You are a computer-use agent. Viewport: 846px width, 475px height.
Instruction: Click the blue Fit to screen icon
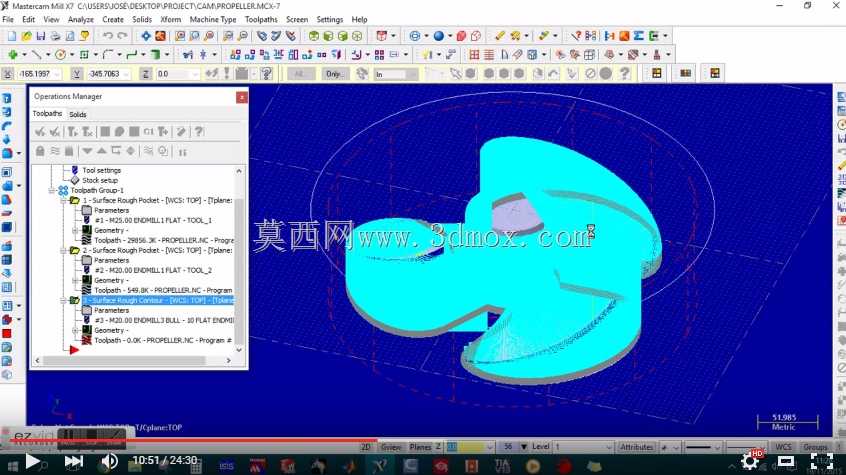tap(146, 36)
